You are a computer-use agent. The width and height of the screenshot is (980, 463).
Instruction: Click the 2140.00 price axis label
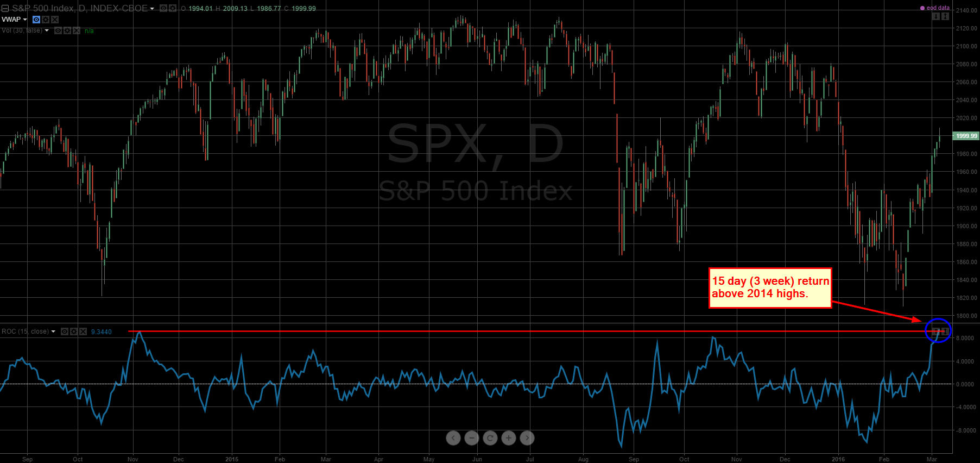tap(966, 10)
